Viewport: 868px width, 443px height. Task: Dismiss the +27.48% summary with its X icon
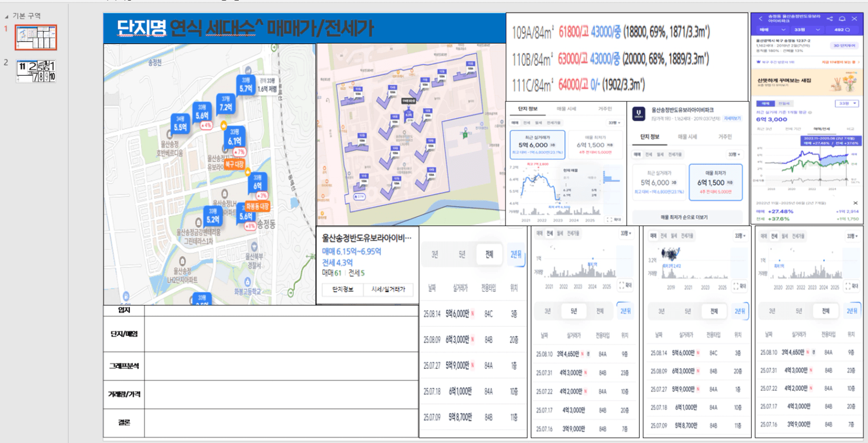click(855, 203)
